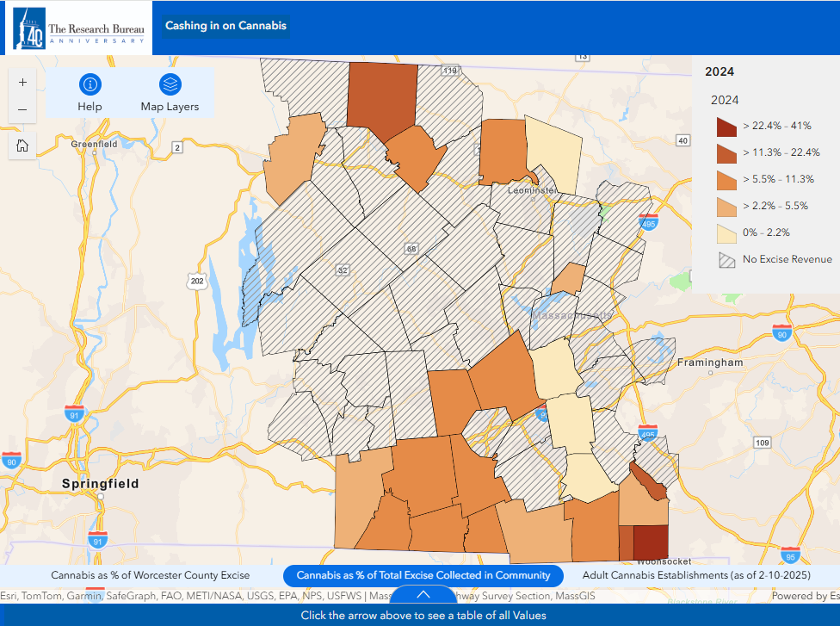Image resolution: width=840 pixels, height=626 pixels.
Task: Click the Greenfield town label on map
Action: (x=94, y=144)
